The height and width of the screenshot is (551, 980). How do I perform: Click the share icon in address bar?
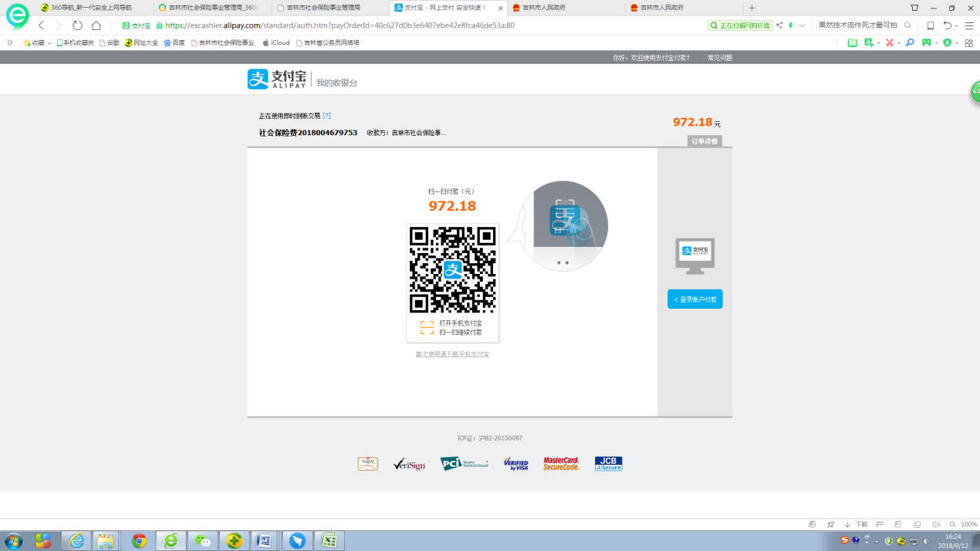(x=779, y=25)
